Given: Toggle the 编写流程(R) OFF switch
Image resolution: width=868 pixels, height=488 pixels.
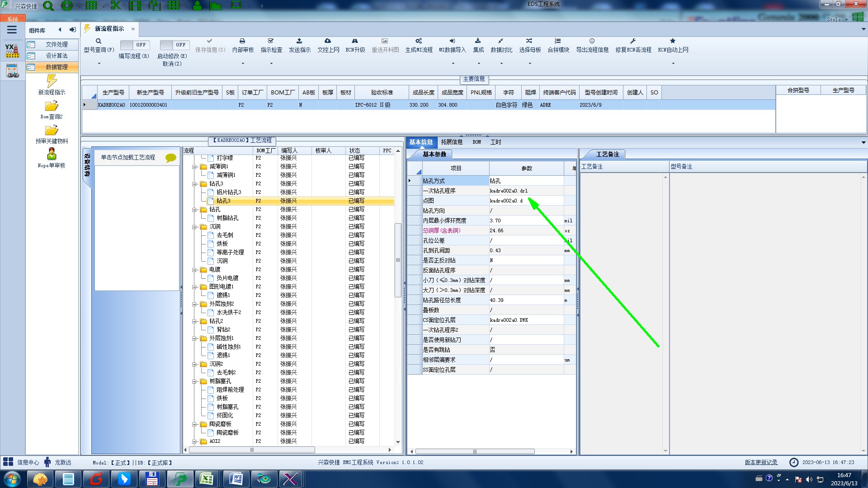Looking at the screenshot, I should [134, 45].
